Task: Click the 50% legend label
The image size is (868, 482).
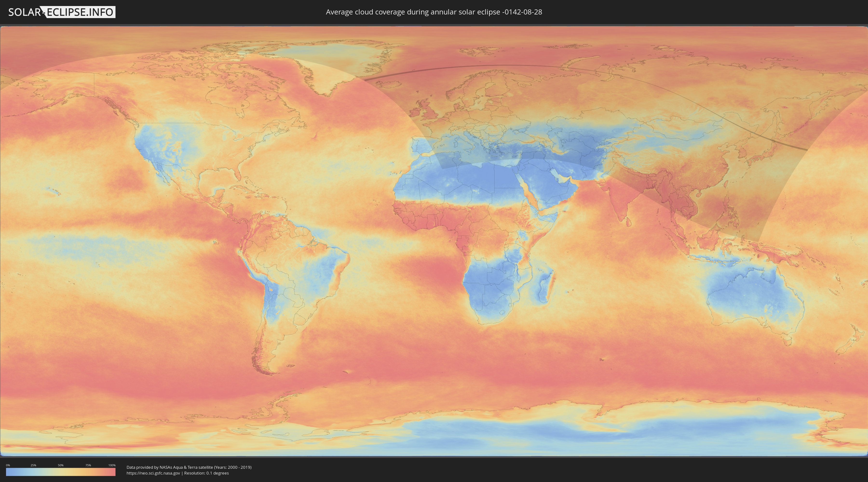Action: pos(61,465)
